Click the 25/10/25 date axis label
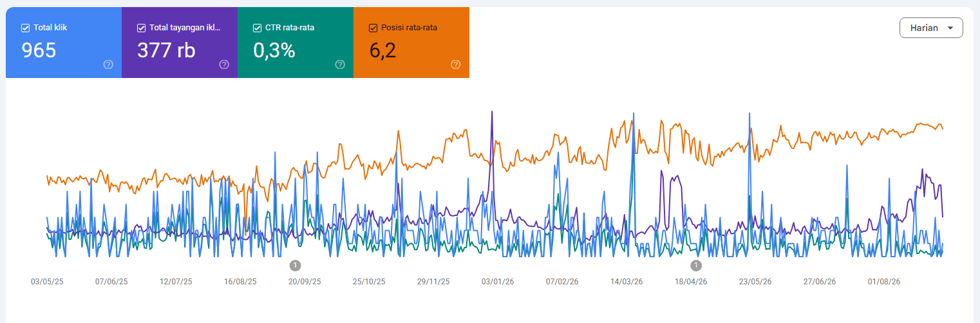This screenshot has height=323, width=980. [369, 282]
